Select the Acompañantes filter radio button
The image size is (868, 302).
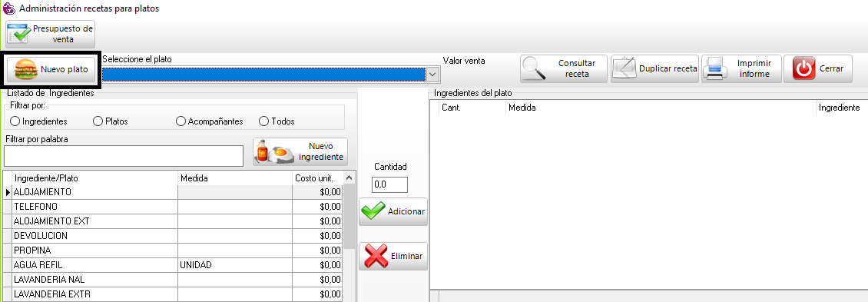(x=181, y=121)
